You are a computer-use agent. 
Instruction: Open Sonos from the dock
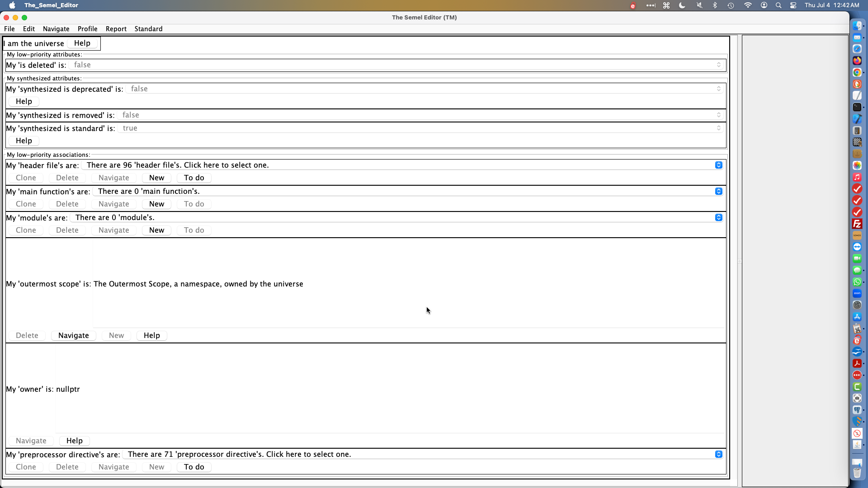tap(857, 235)
